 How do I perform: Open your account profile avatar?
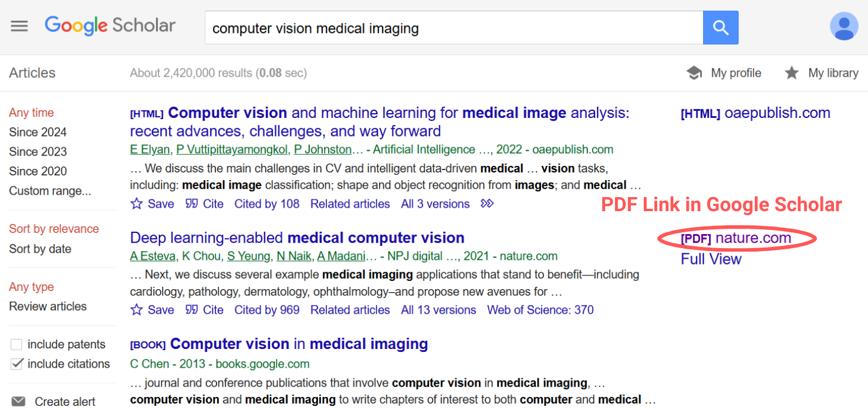[x=844, y=25]
